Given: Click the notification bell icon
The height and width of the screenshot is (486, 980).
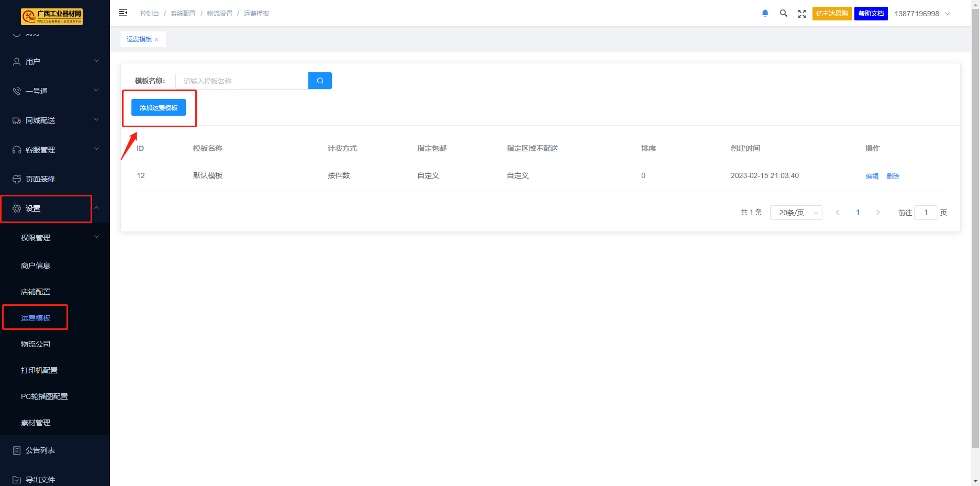Looking at the screenshot, I should pyautogui.click(x=765, y=14).
